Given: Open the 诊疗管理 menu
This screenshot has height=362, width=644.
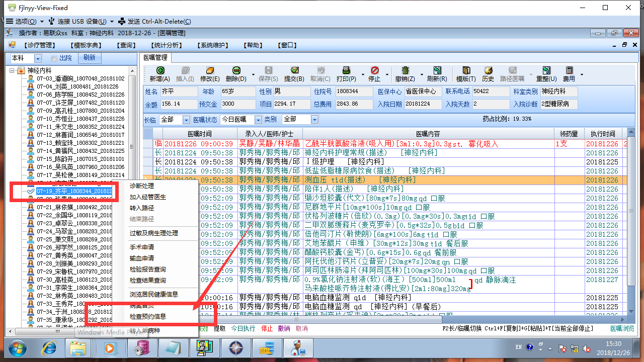Looking at the screenshot, I should (x=40, y=45).
